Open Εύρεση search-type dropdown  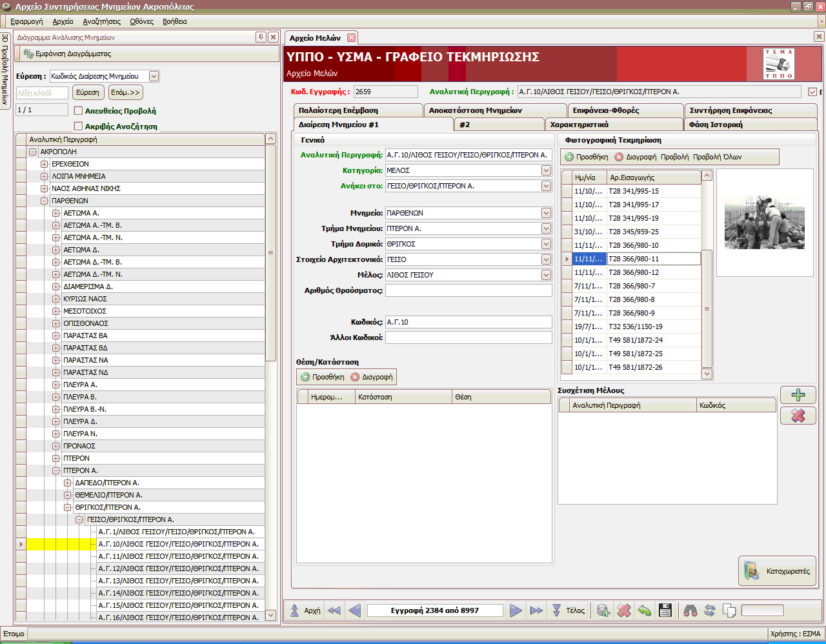[154, 76]
